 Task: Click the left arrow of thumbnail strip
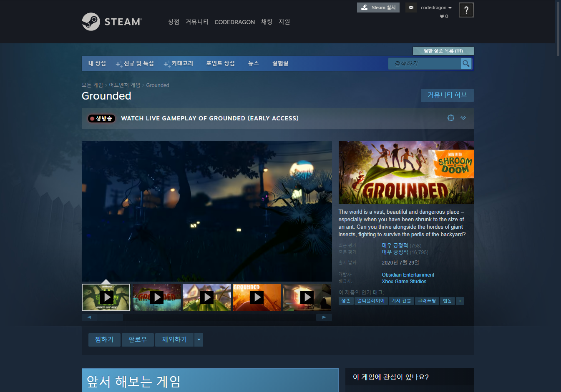[89, 317]
